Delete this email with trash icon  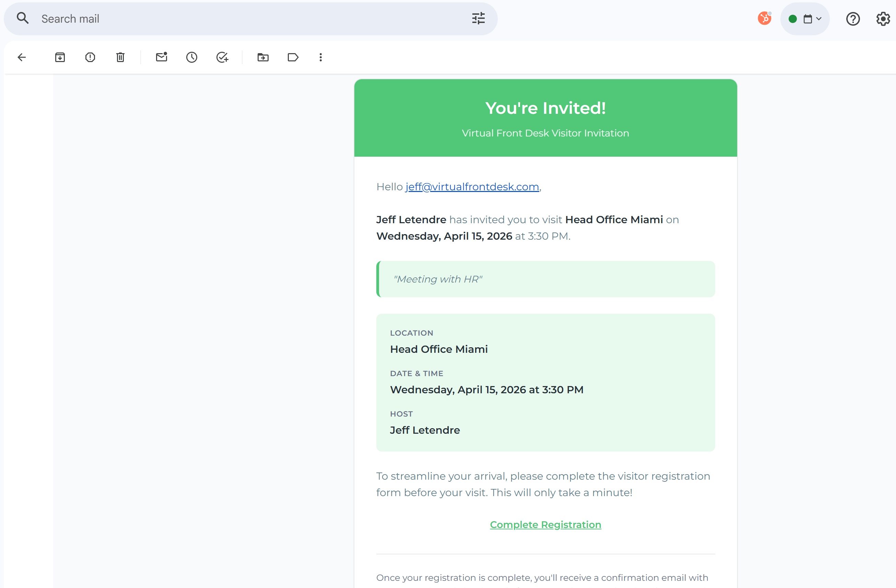coord(120,57)
